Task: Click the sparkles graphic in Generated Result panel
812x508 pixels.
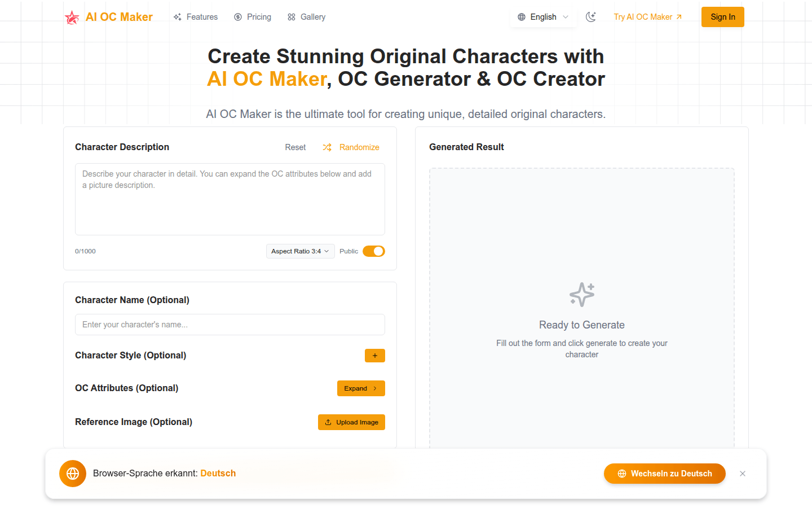Action: click(581, 294)
